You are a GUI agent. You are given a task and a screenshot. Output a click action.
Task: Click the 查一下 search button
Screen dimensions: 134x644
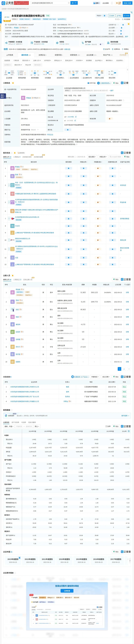click(74, 3)
